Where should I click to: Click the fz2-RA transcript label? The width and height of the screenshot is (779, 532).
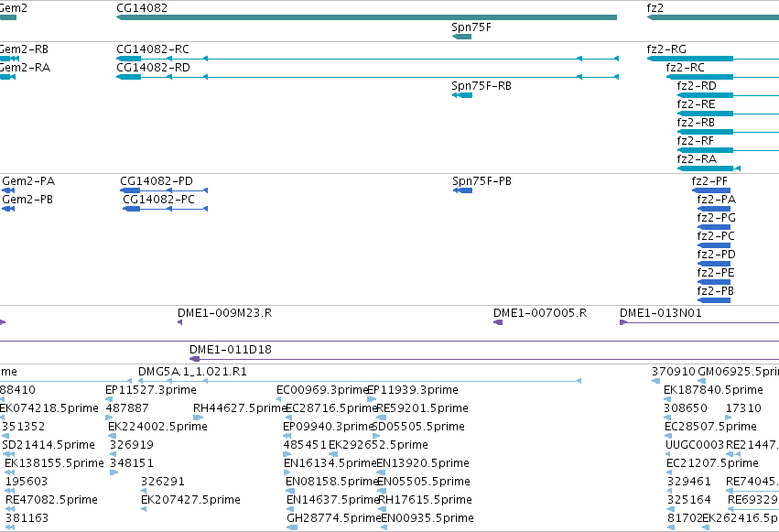click(697, 159)
